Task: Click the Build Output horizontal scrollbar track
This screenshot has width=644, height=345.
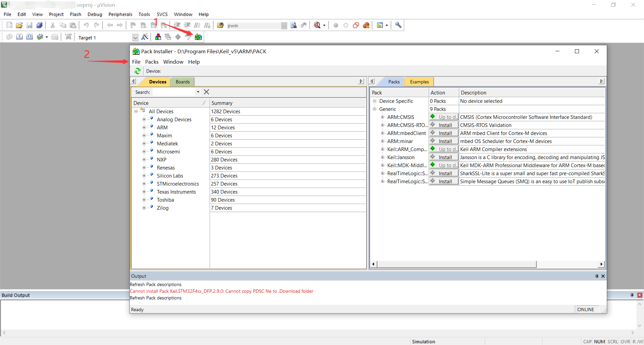Action: pyautogui.click(x=318, y=333)
